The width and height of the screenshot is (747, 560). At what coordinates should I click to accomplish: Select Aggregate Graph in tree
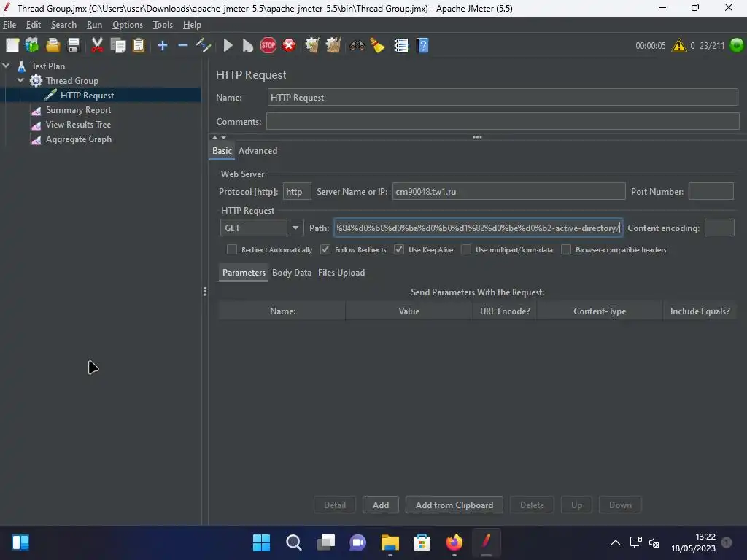pos(79,139)
